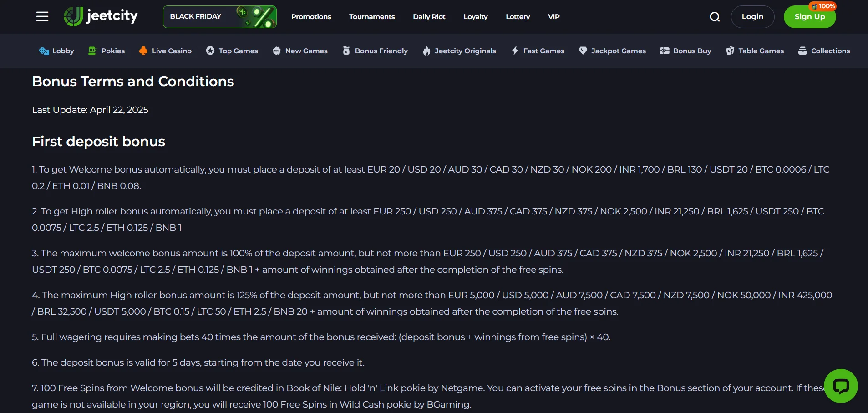Click the jeetcity logo
Viewport: 868px width, 413px height.
[101, 16]
